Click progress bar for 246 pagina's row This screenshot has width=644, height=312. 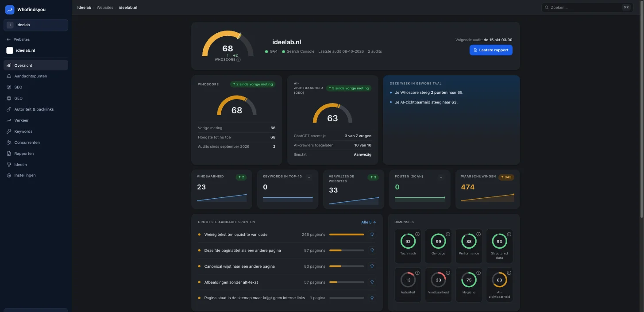(x=347, y=235)
